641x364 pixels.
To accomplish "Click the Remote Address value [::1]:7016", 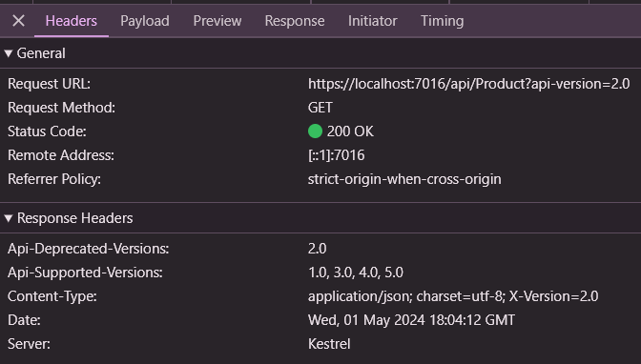I will pyautogui.click(x=336, y=155).
